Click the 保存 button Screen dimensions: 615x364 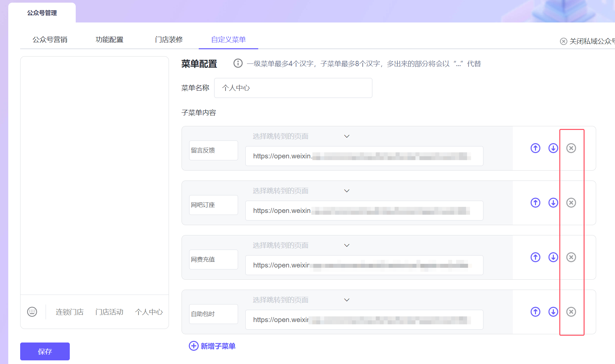(45, 351)
